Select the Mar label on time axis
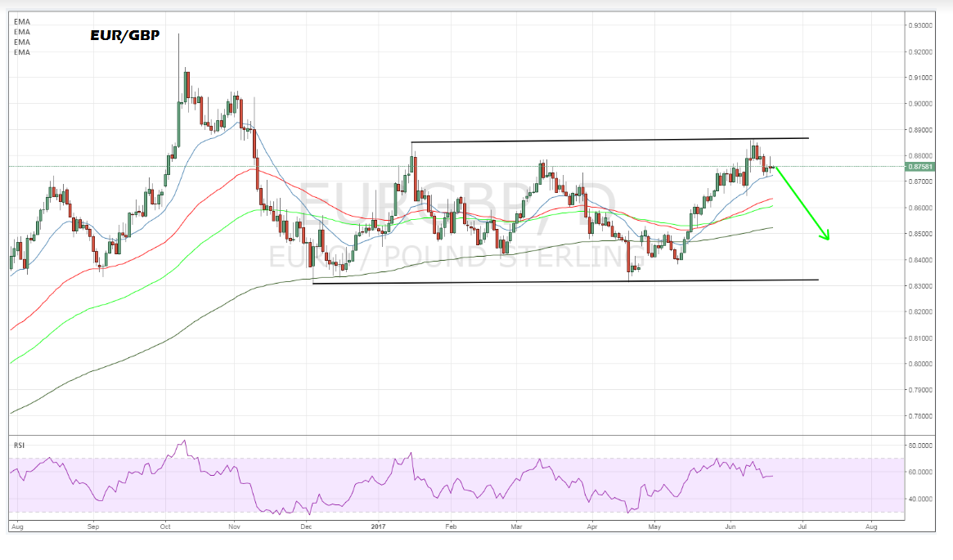Screen dimensions: 953x560 point(516,529)
